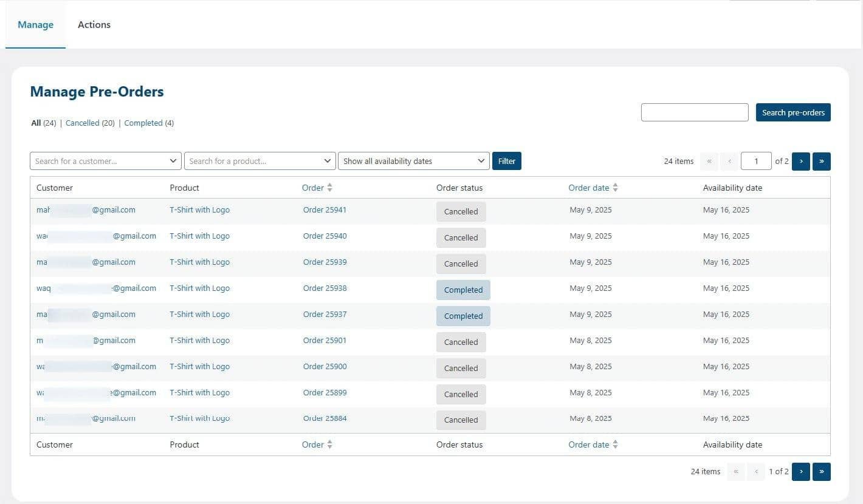The image size is (863, 504).
Task: Click availability date May 16, 2025 for Order 25941
Action: pyautogui.click(x=726, y=210)
